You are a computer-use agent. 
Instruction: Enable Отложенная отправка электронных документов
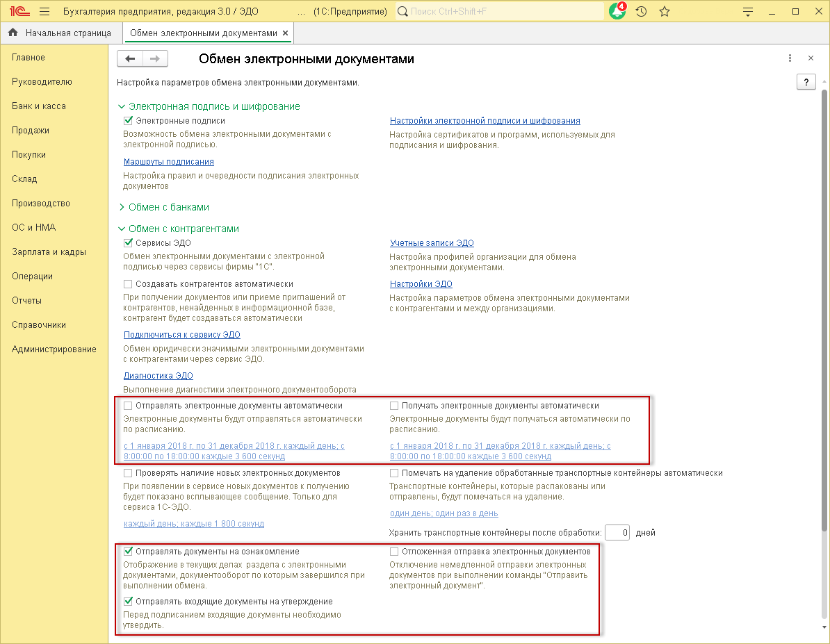point(394,552)
